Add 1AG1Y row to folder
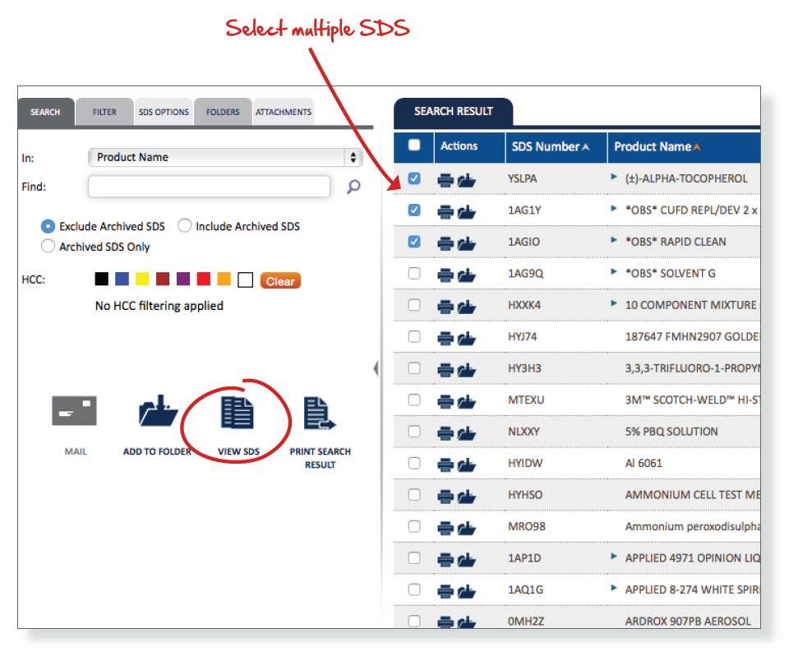The width and height of the screenshot is (812, 661). tap(467, 212)
